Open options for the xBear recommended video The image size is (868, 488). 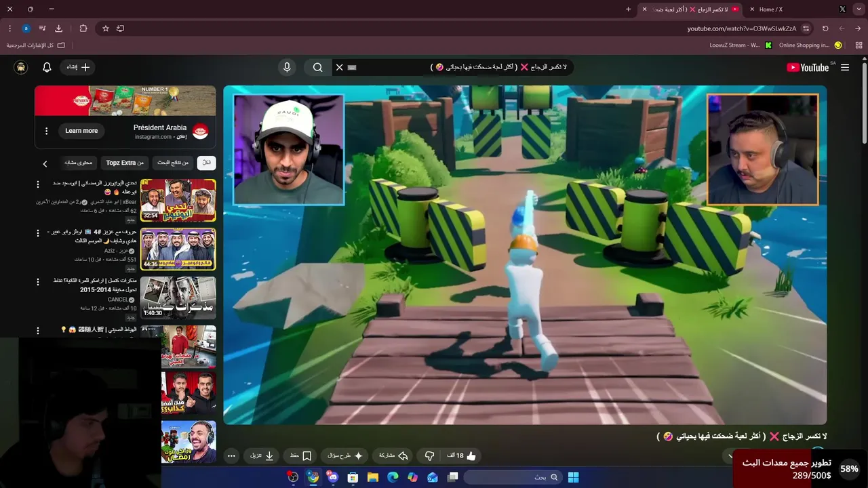(x=38, y=184)
